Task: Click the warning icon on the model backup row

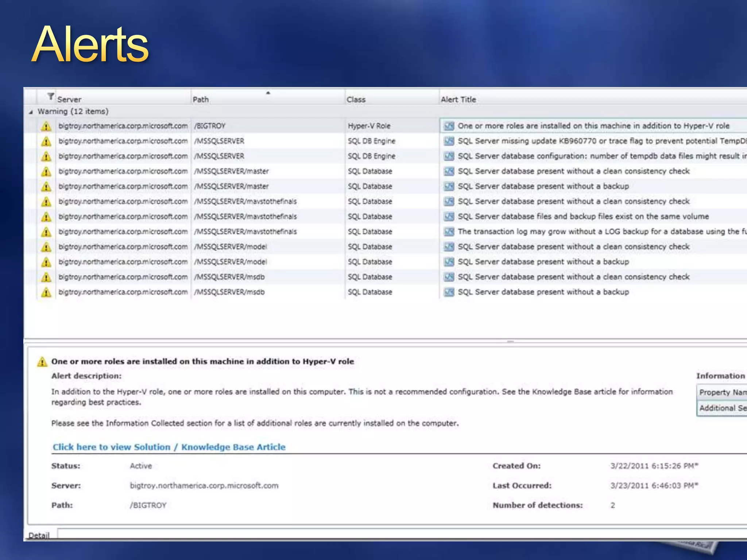Action: [x=46, y=262]
